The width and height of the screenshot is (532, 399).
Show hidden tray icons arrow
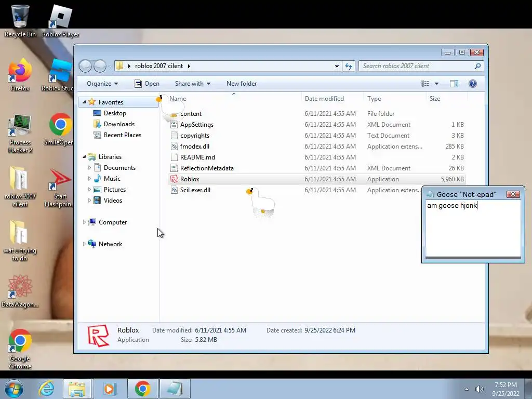[x=467, y=389]
